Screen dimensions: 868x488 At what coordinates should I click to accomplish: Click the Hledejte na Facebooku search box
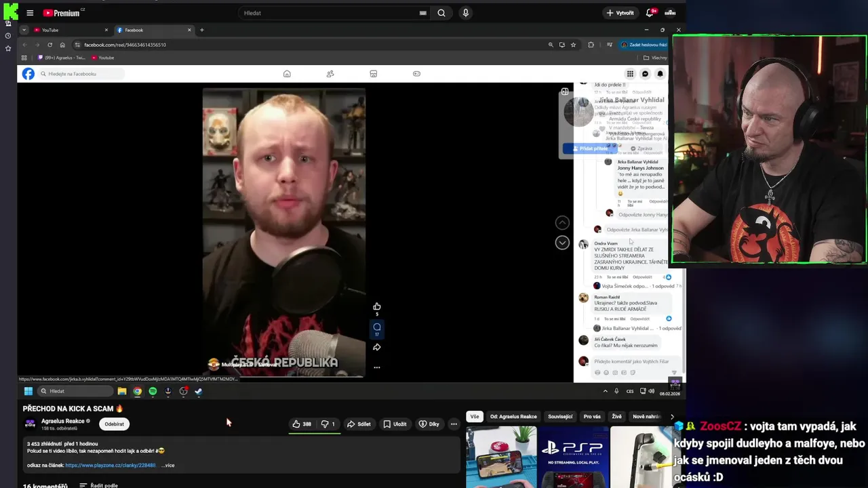[x=81, y=74]
